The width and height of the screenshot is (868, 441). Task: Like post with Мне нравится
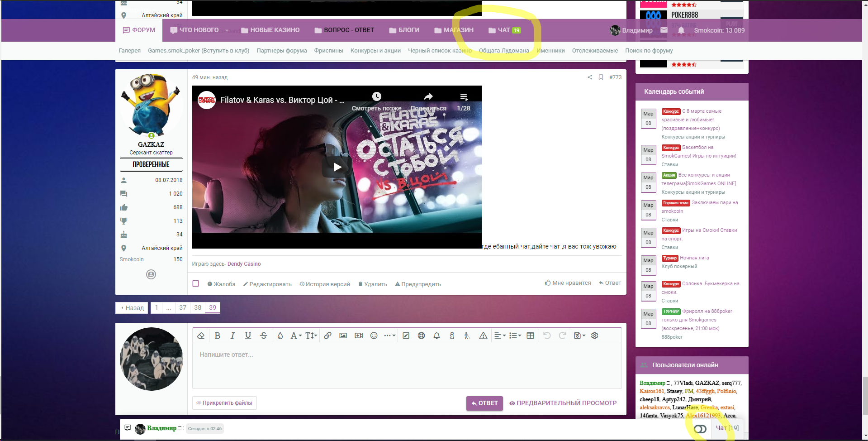pos(568,283)
